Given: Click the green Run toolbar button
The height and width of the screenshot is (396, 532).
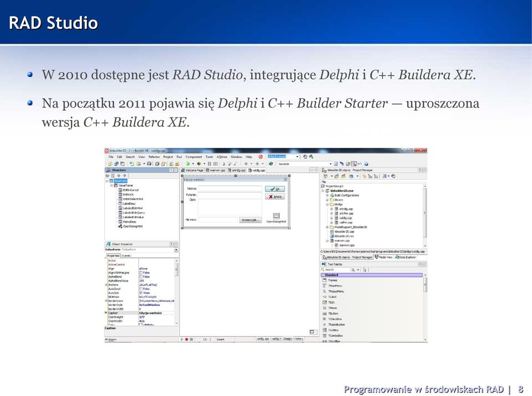Looking at the screenshot, I should click(x=188, y=164).
